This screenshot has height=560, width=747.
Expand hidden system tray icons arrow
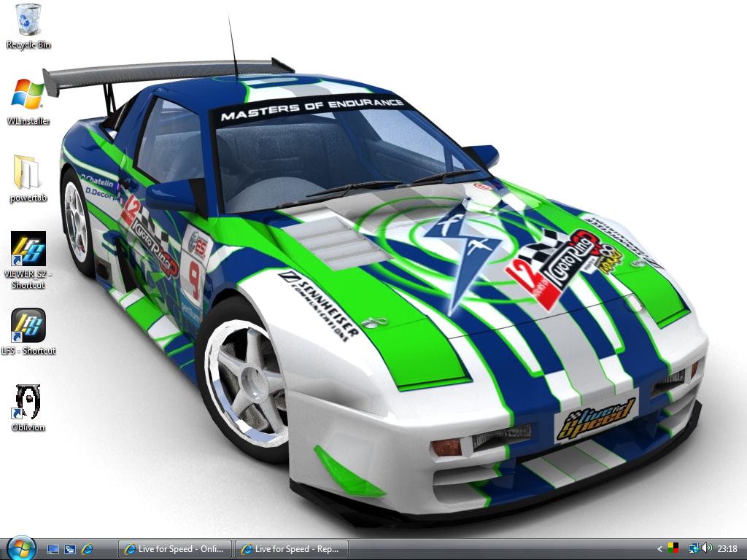(659, 549)
